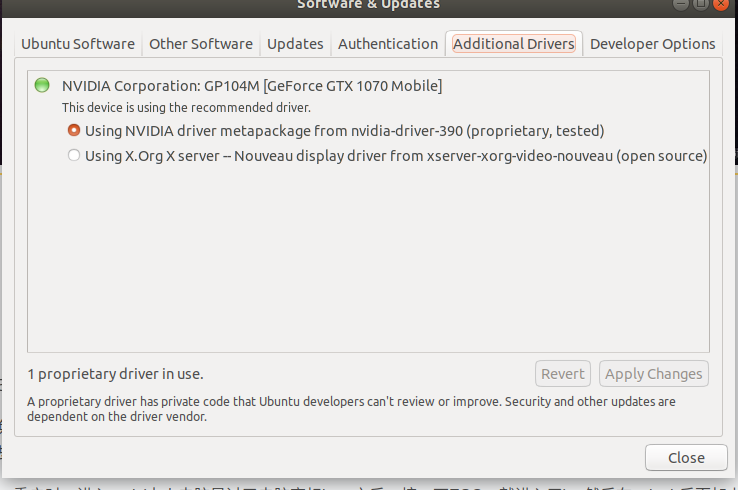This screenshot has width=738, height=490.
Task: Click the text 'This device is using the recommended driver.'
Action: (186, 107)
